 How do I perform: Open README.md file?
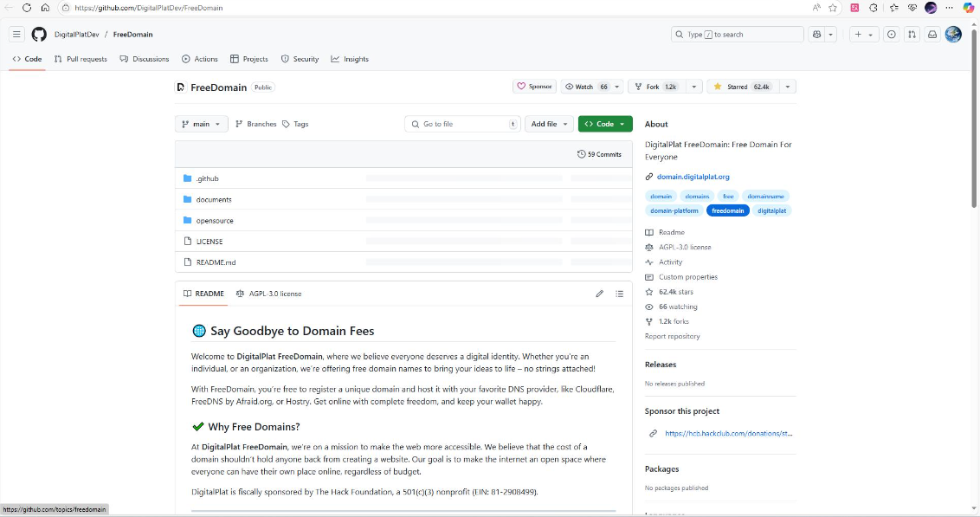[x=216, y=262]
